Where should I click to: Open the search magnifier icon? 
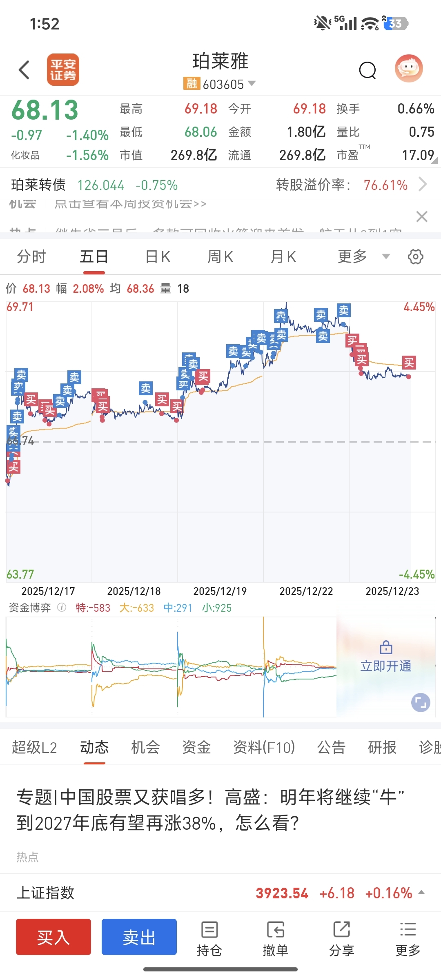[367, 70]
